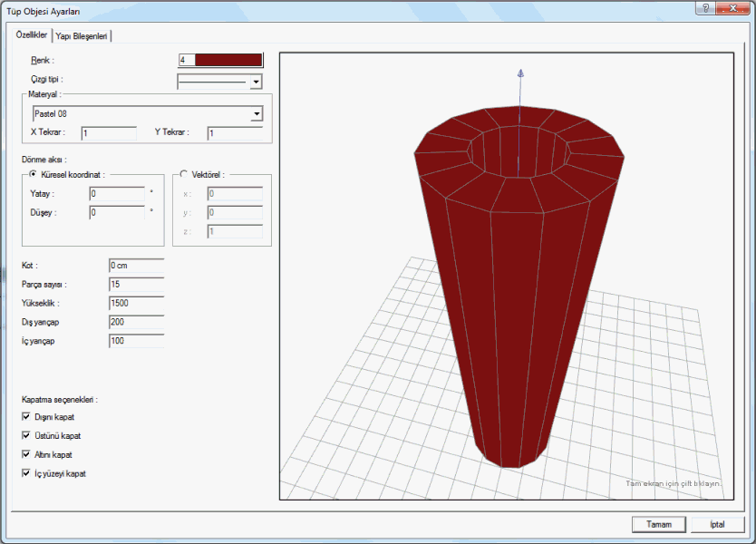The width and height of the screenshot is (756, 544).
Task: Click the Yükseklik field showing 1500
Action: 137,303
